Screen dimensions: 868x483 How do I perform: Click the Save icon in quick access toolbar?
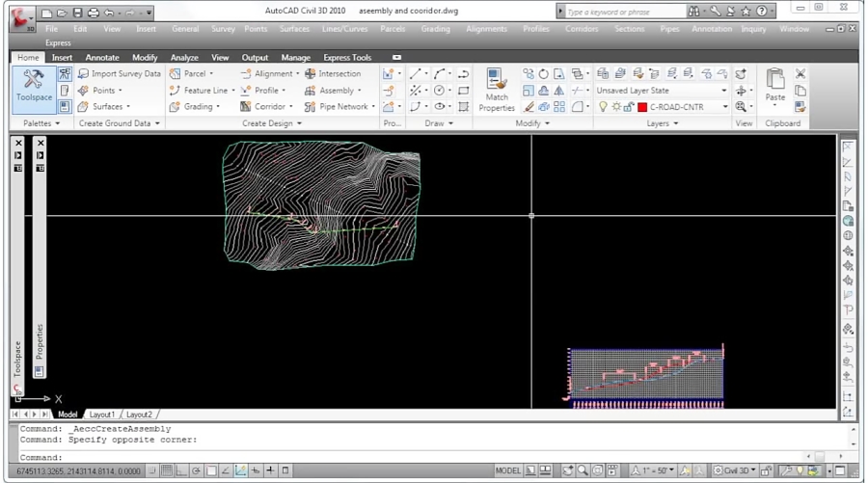77,13
